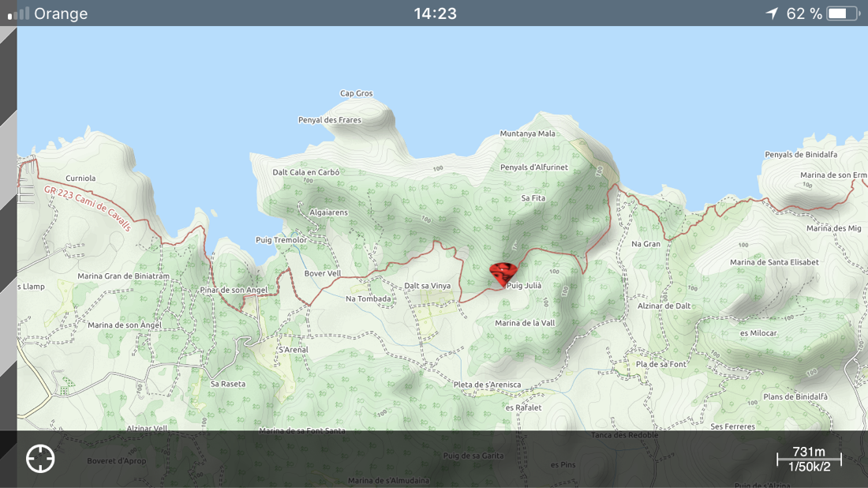868x488 pixels.
Task: Select the Muntanya Mala map label
Action: 527,133
